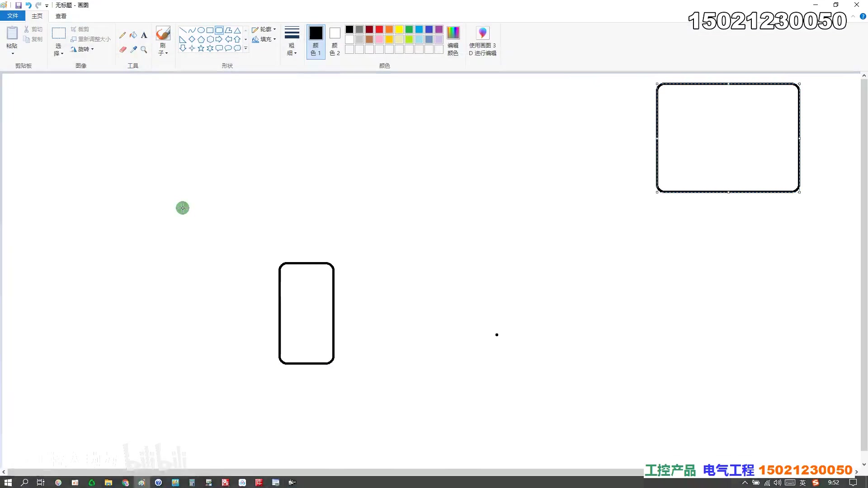Open the line Size (粗细) dropdown
This screenshot has height=488, width=868.
pyautogui.click(x=292, y=41)
